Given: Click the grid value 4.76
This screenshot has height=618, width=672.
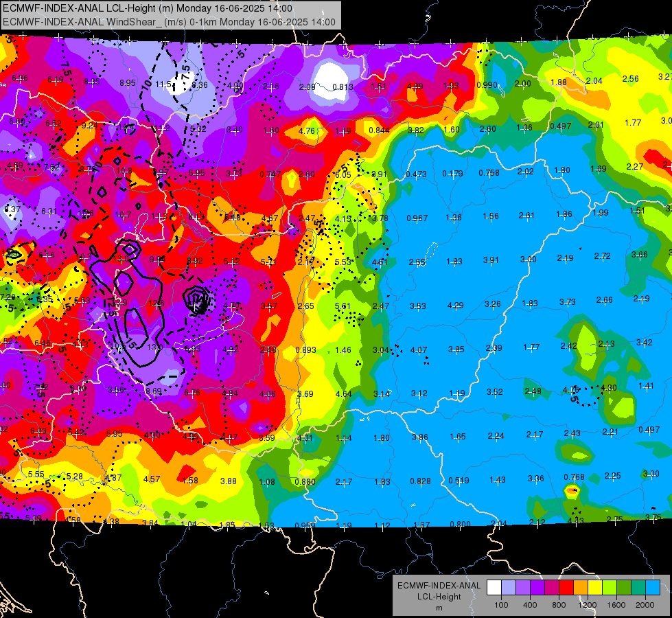Looking at the screenshot, I should click(306, 130).
